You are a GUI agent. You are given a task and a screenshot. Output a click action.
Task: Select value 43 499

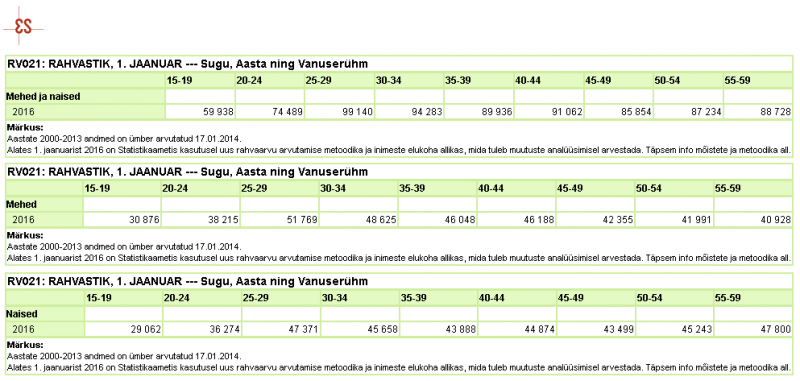[x=618, y=329]
